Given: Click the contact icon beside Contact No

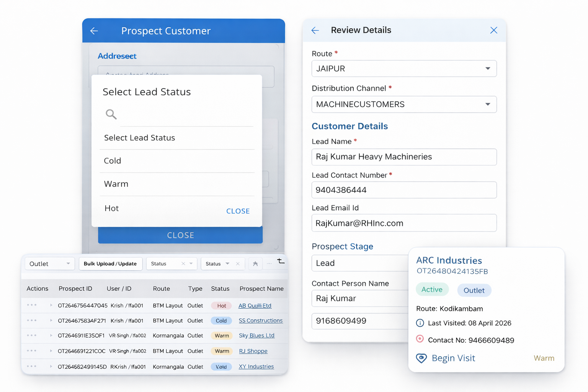Looking at the screenshot, I should click(x=420, y=339).
